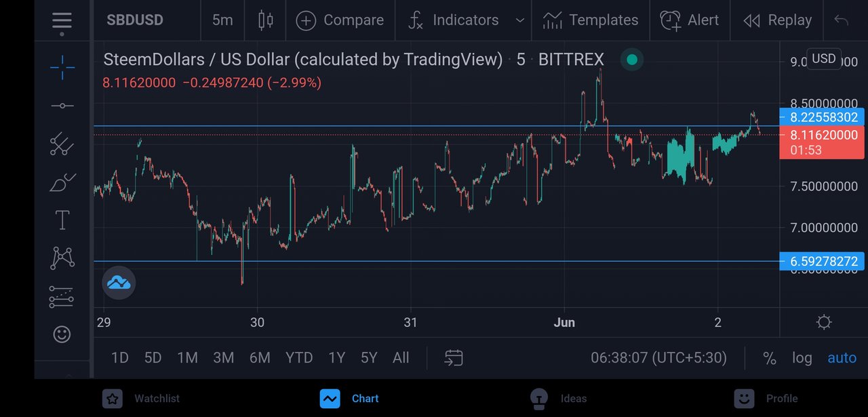Click the 8.22558302 price line label
This screenshot has width=868, height=417.
822,117
